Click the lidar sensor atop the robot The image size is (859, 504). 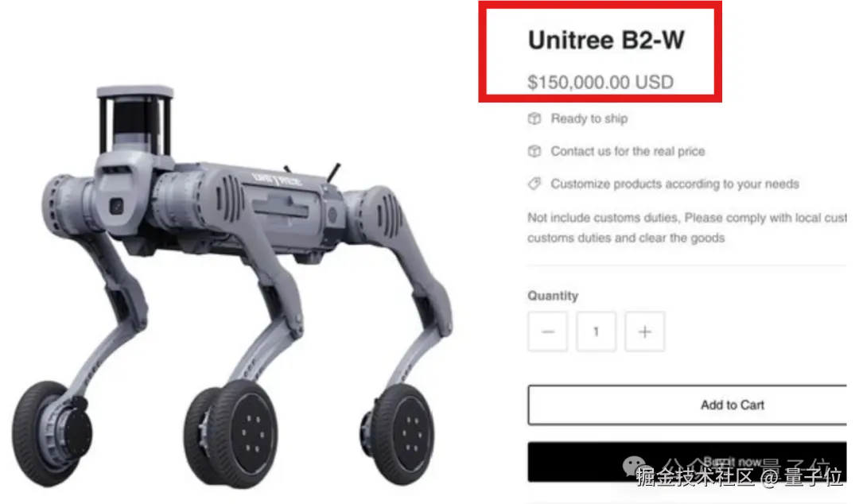click(x=134, y=119)
